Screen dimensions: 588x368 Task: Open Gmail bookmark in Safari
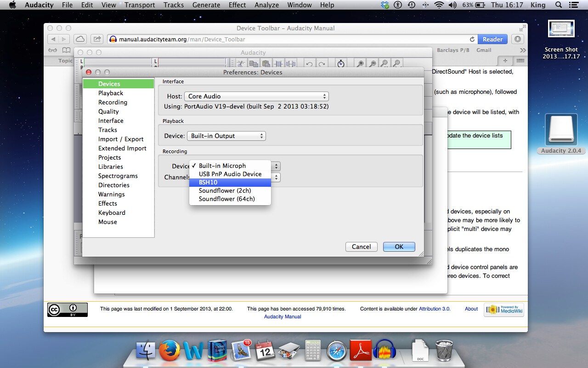(484, 50)
